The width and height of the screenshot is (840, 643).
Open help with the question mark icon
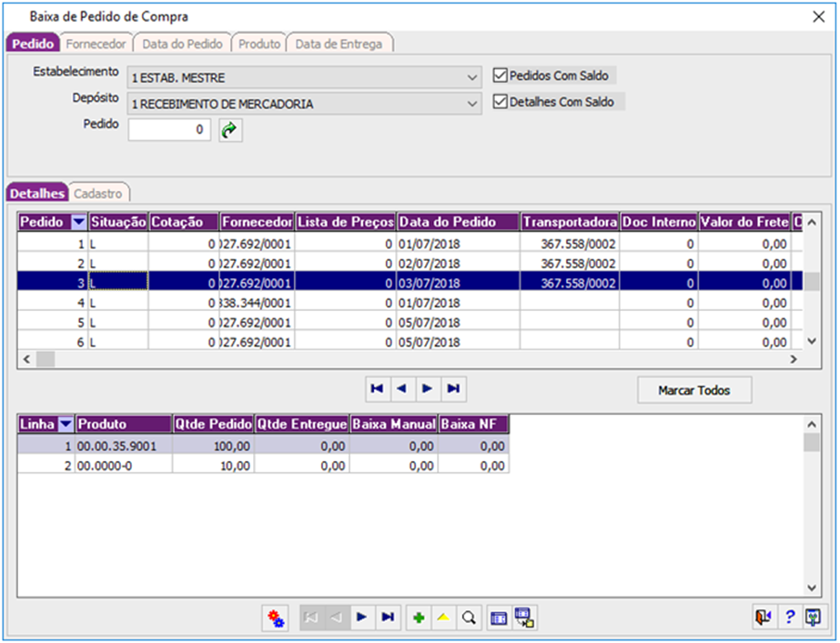[x=789, y=618]
